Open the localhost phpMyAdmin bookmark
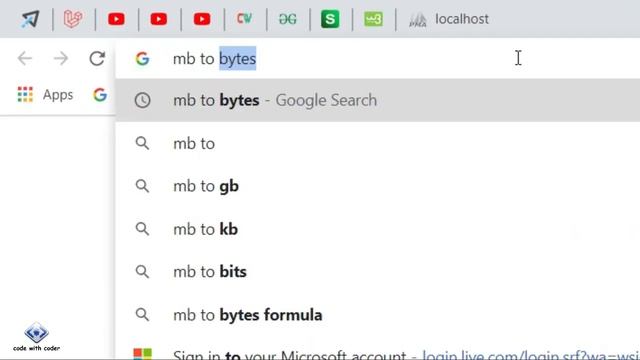 [449, 19]
